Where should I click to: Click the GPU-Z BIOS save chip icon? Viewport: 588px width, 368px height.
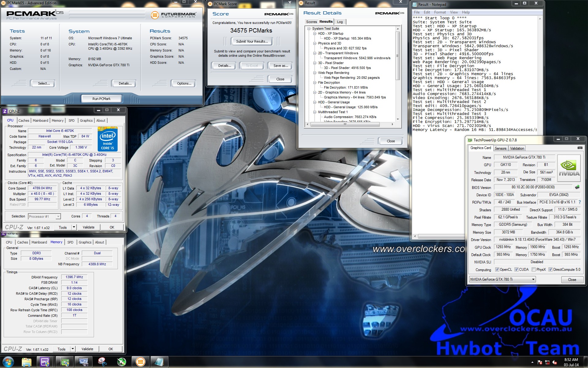[577, 187]
